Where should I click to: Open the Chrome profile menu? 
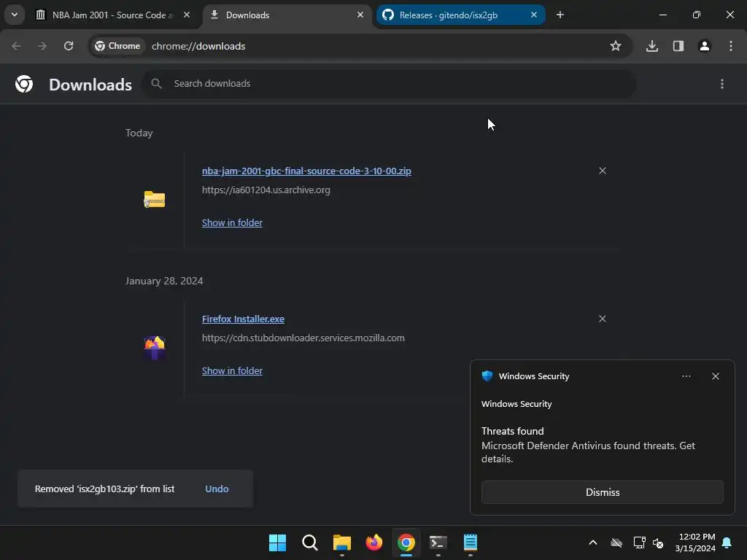(x=705, y=46)
